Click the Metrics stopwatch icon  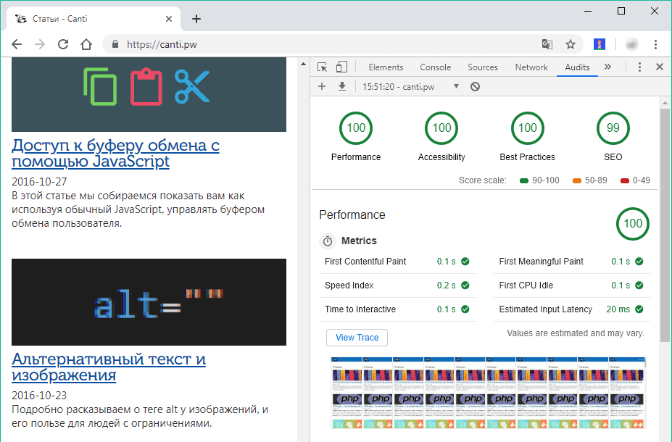tap(327, 241)
